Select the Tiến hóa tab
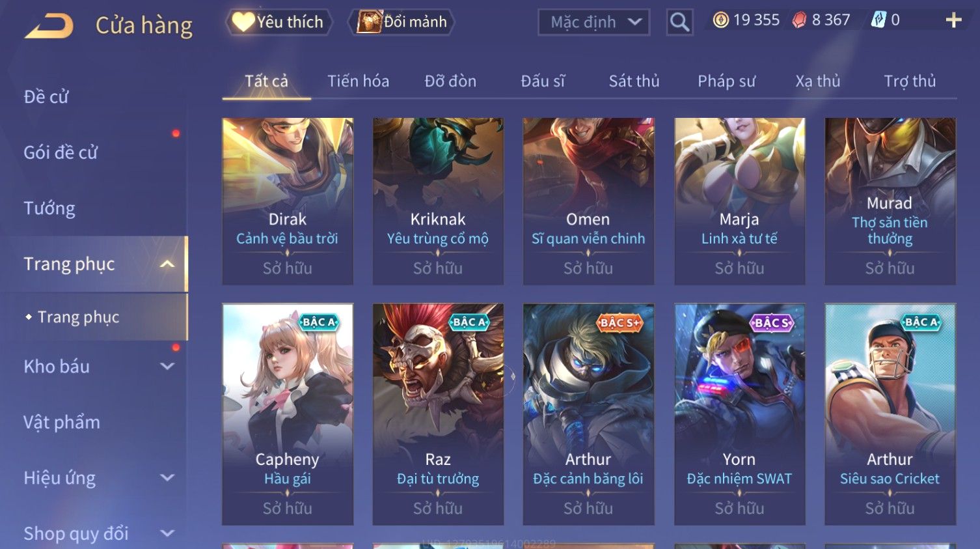 358,81
